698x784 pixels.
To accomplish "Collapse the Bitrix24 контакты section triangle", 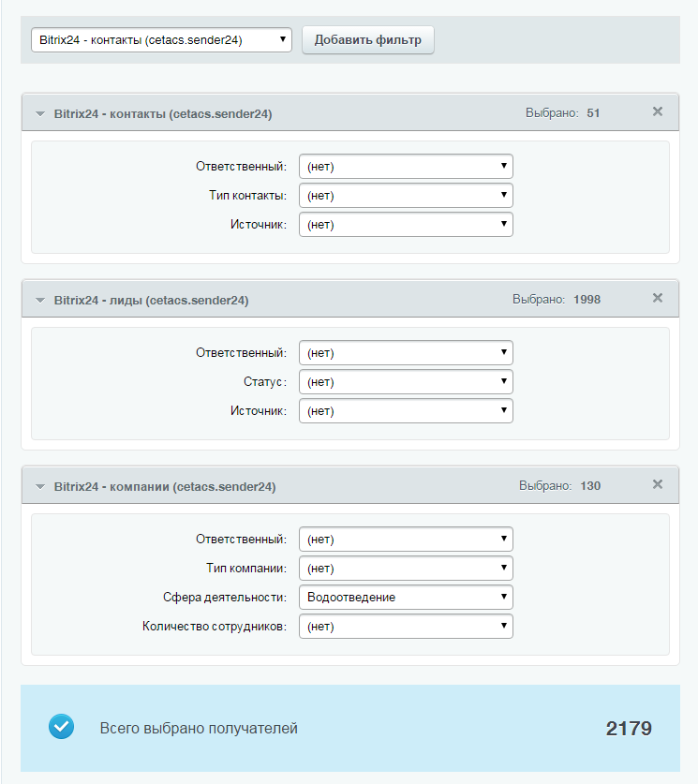I will 40,114.
